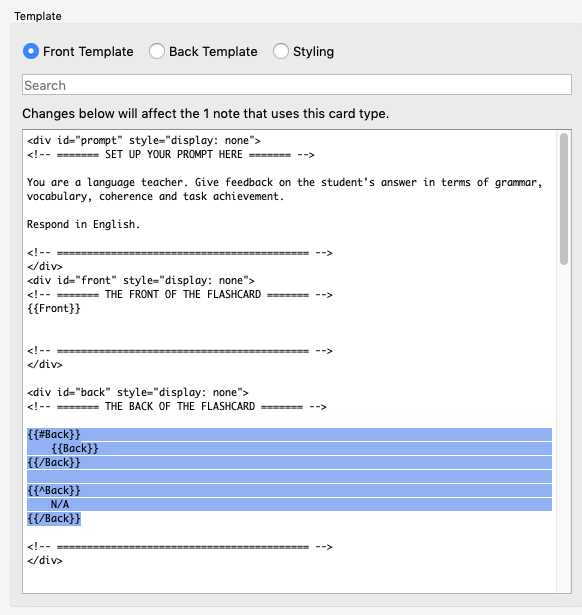This screenshot has height=615, width=582.
Task: Choose the Styling radio button
Action: pyautogui.click(x=281, y=51)
